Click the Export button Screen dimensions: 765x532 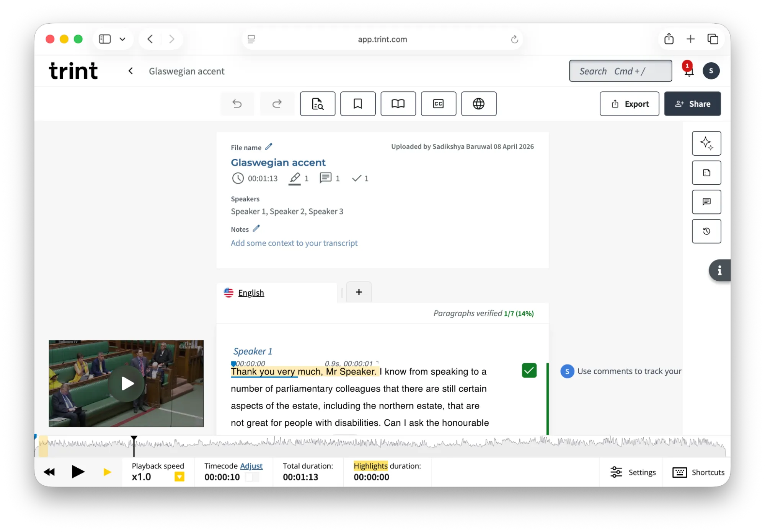630,104
